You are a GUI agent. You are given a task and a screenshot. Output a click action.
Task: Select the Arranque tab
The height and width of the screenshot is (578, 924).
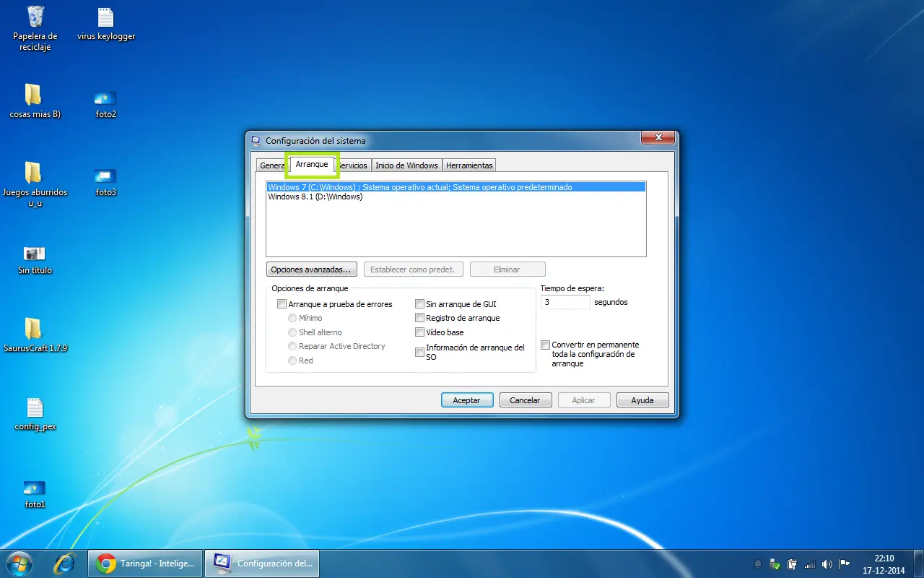[312, 165]
